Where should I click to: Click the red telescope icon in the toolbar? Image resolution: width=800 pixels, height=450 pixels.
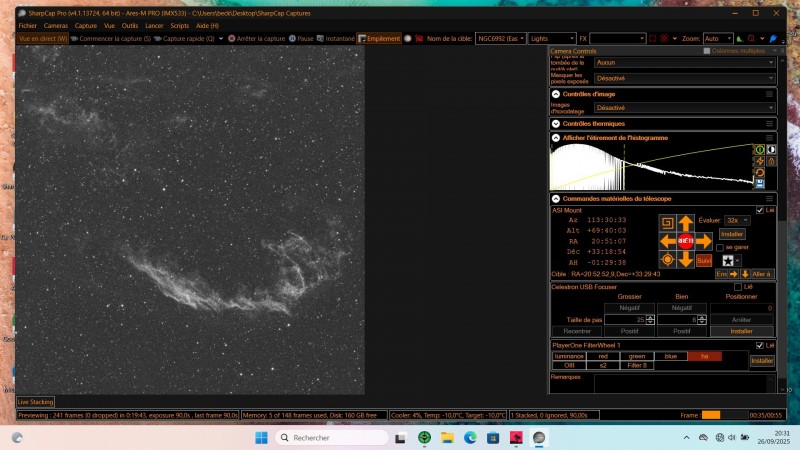point(419,39)
